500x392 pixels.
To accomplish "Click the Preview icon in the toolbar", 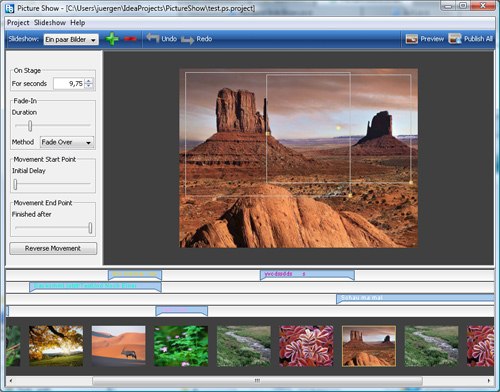I will tap(412, 39).
